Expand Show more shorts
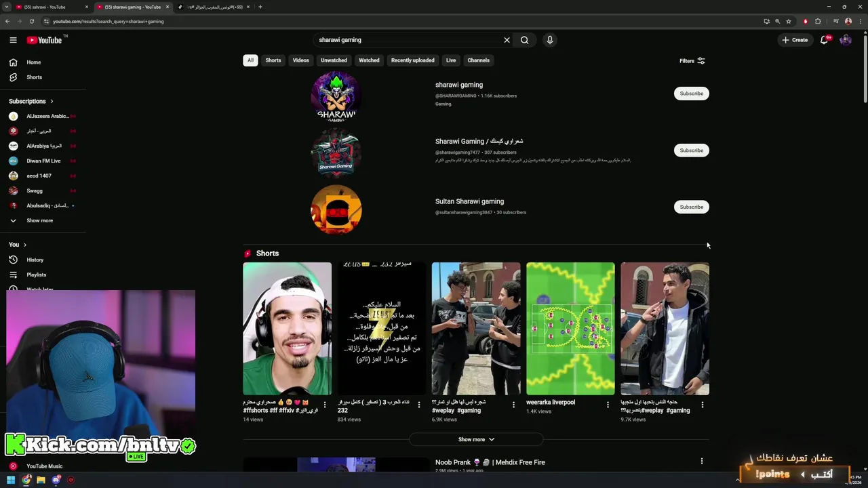The height and width of the screenshot is (488, 868). tap(476, 439)
